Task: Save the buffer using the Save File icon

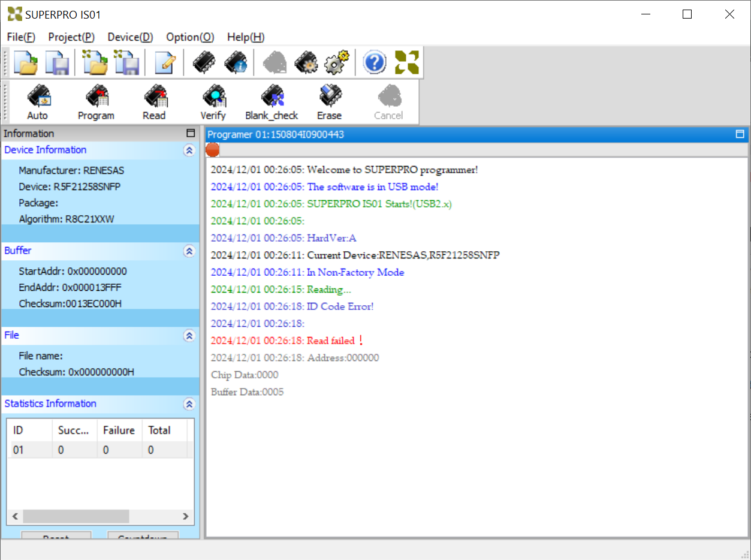Action: [x=58, y=62]
